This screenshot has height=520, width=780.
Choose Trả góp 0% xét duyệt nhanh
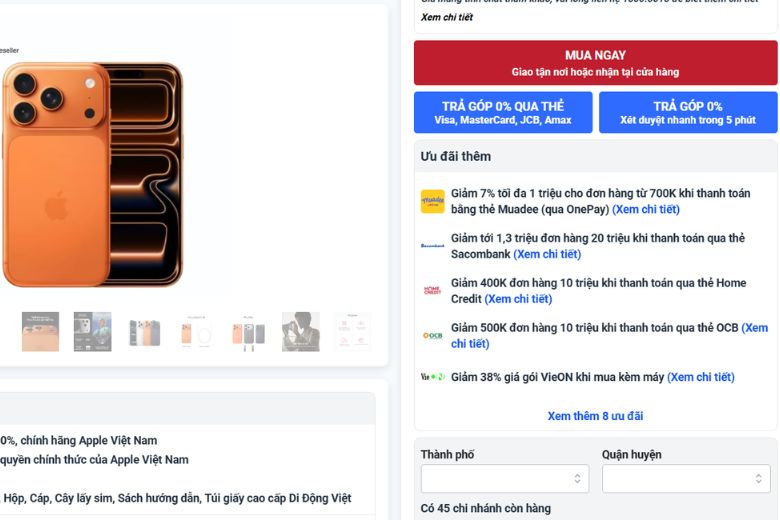(x=688, y=112)
